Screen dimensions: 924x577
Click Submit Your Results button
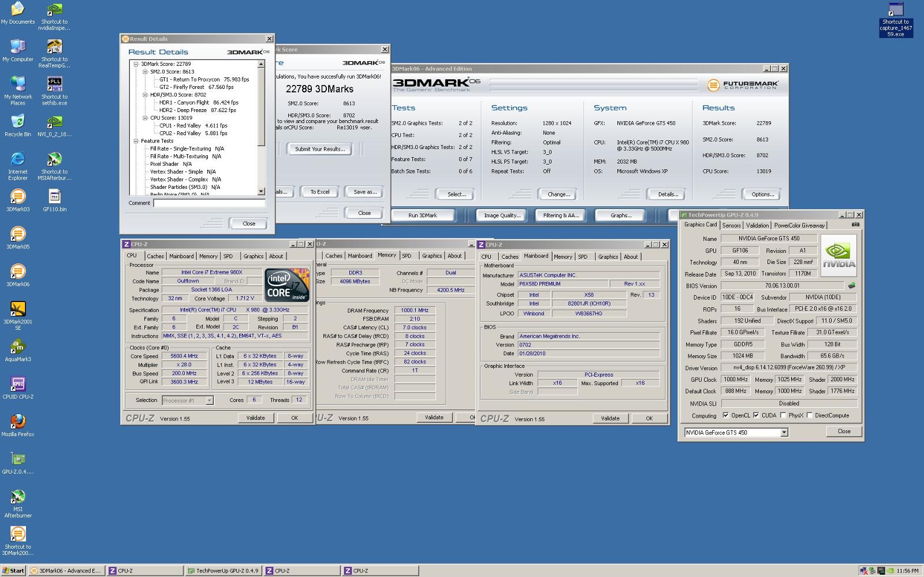[320, 149]
